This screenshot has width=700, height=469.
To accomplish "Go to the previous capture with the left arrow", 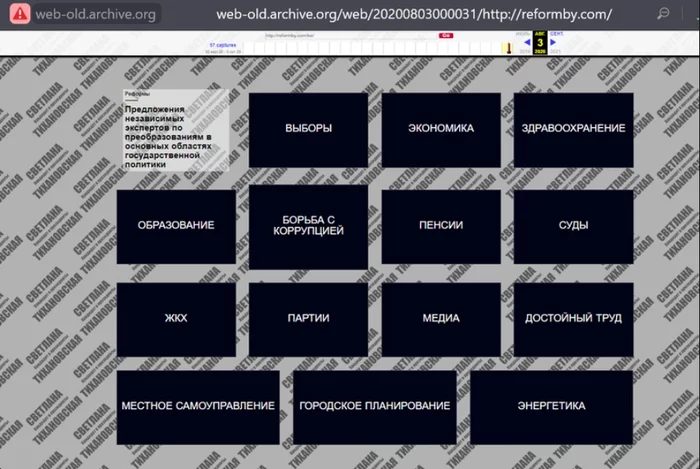I will tap(527, 42).
